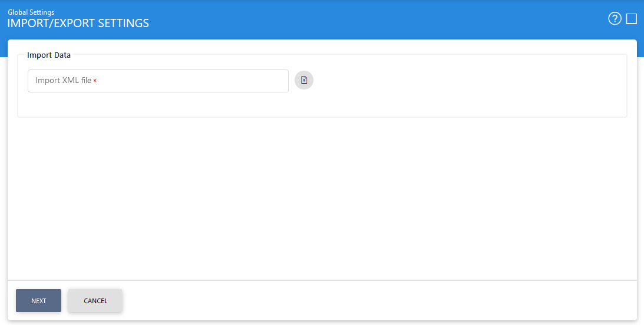Proceed to the next import step

(38, 301)
